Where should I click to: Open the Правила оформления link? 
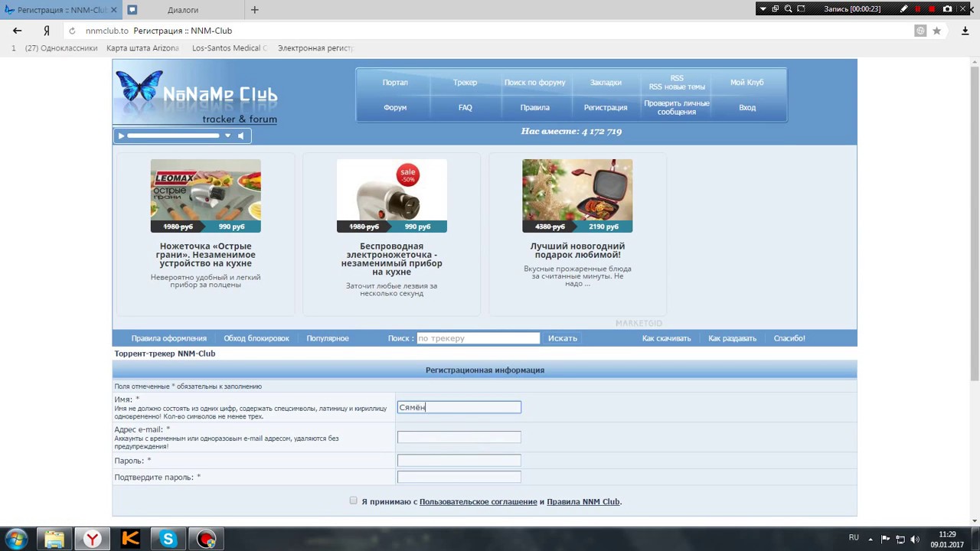[x=168, y=338]
